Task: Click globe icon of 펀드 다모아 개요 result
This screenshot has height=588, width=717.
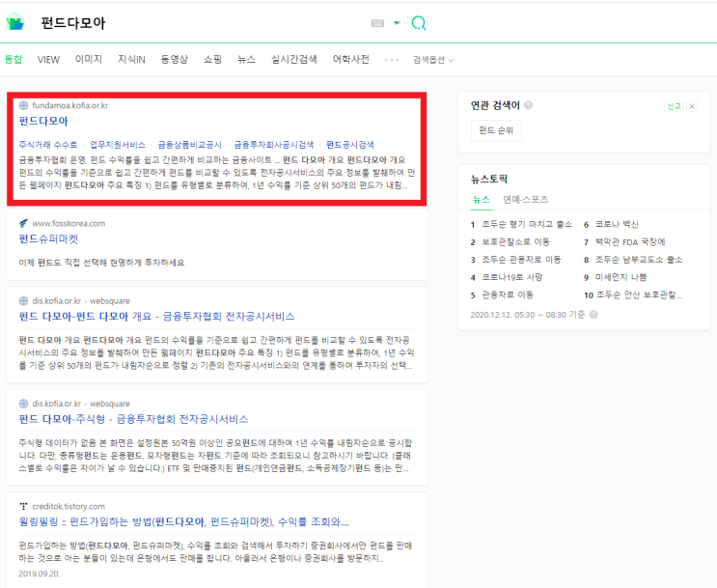Action: point(23,300)
